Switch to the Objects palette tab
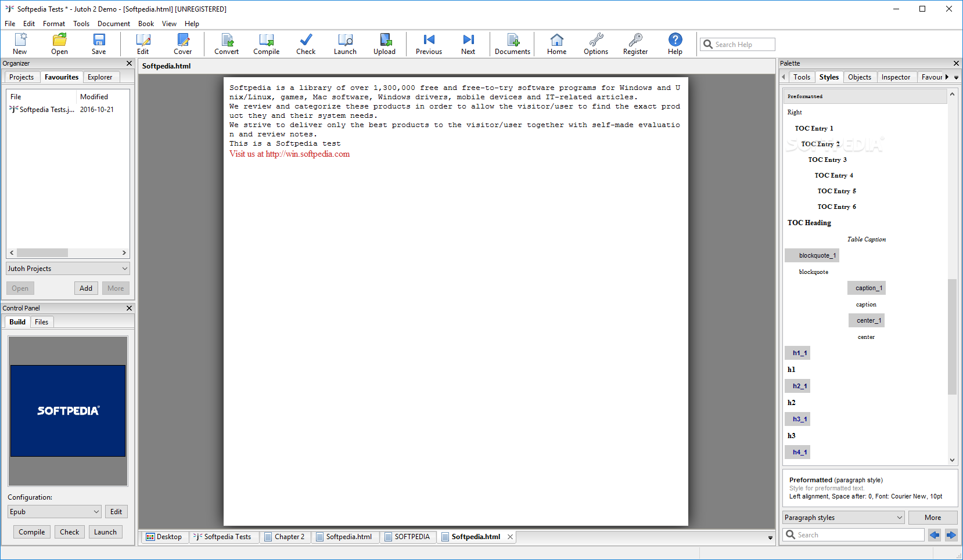The width and height of the screenshot is (963, 560). 860,77
